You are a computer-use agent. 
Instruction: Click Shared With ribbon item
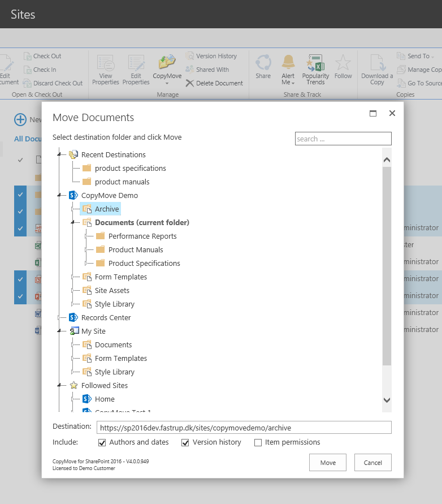pos(207,70)
